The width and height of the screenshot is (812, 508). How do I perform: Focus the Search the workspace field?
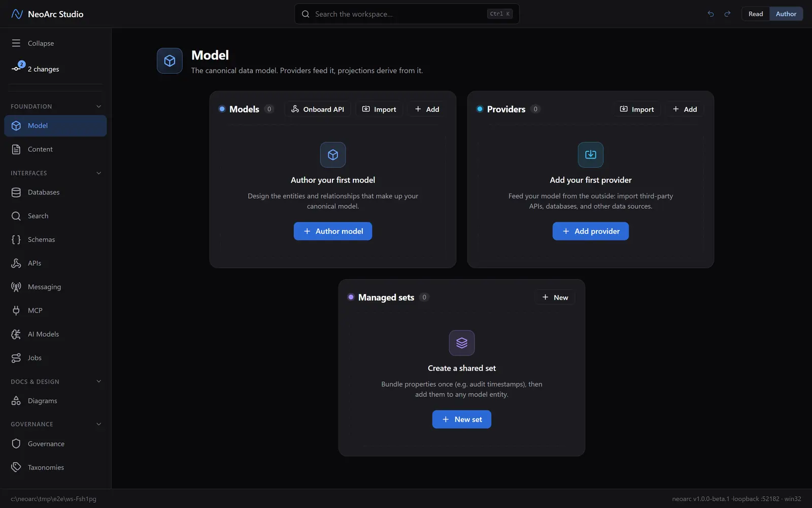tap(407, 14)
